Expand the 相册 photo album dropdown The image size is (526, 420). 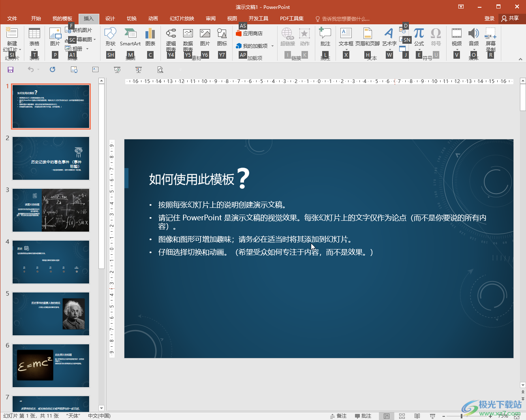[87, 49]
